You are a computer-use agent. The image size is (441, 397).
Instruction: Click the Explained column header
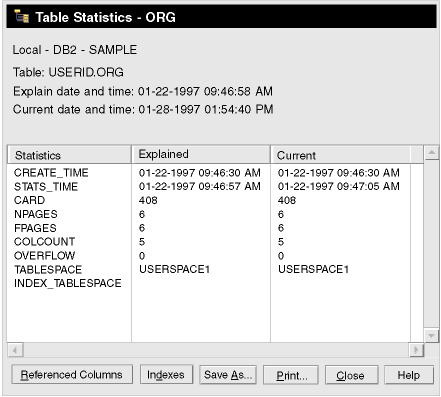point(201,154)
